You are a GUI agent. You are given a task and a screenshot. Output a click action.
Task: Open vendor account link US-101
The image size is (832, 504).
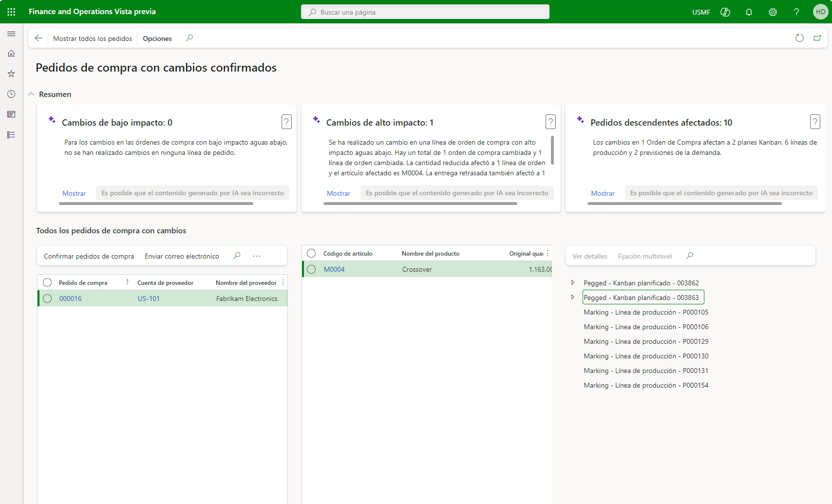(149, 299)
